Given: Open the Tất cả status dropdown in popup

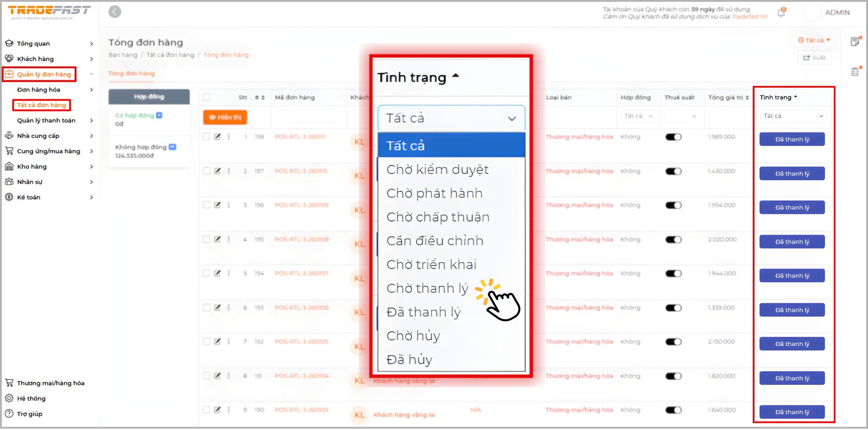Looking at the screenshot, I should click(x=451, y=118).
